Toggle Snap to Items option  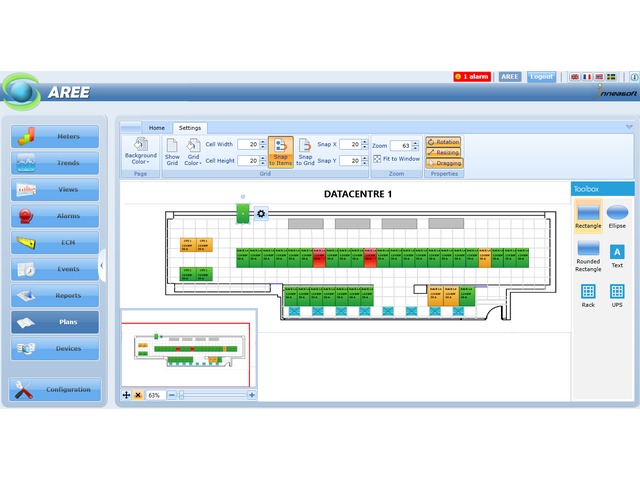click(x=280, y=151)
